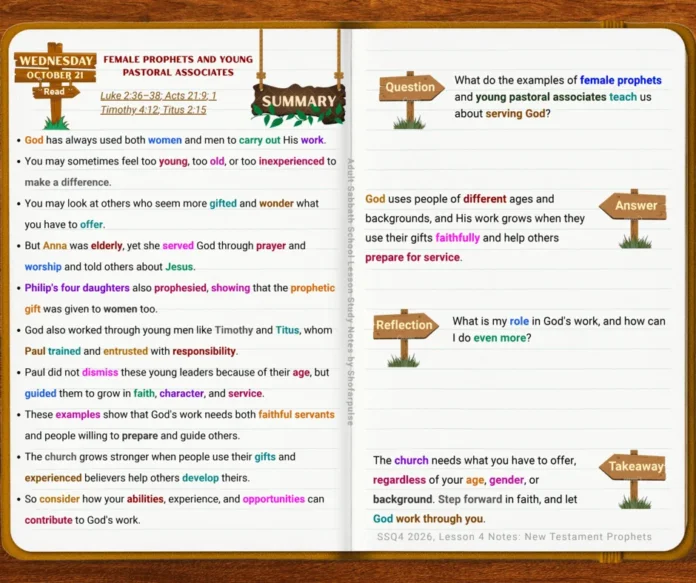The height and width of the screenshot is (583, 696).
Task: Click the line 'regardless of your age, gender, or'
Action: pos(456,480)
